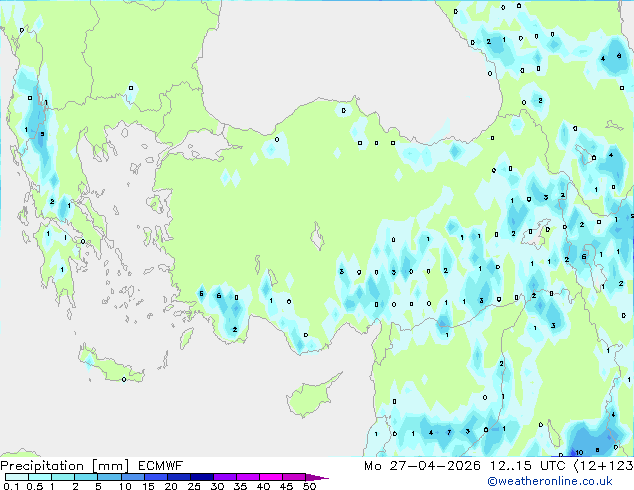Screen dimensions: 634x490
Task: Select the date "27-04-2026"
Action: tap(435, 466)
